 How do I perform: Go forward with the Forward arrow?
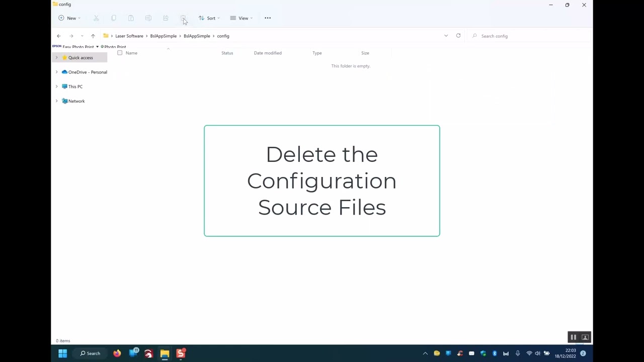(x=71, y=36)
